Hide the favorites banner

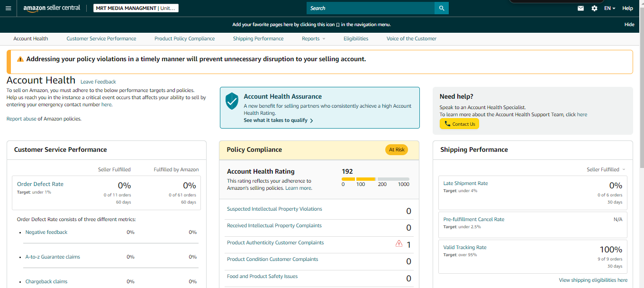[x=629, y=25]
